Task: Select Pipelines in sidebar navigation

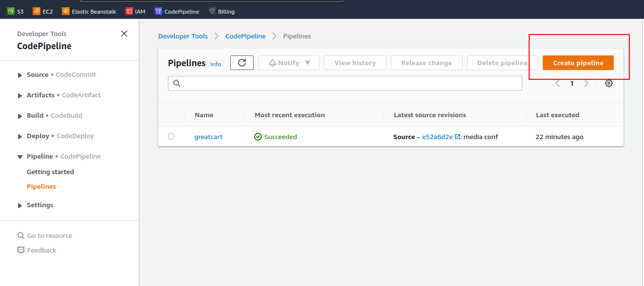Action: click(x=41, y=186)
